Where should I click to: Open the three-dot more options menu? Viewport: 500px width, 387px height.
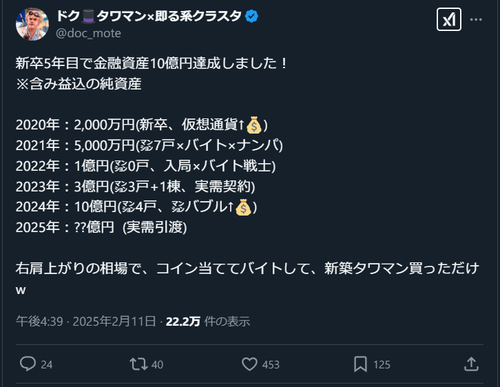click(x=476, y=19)
